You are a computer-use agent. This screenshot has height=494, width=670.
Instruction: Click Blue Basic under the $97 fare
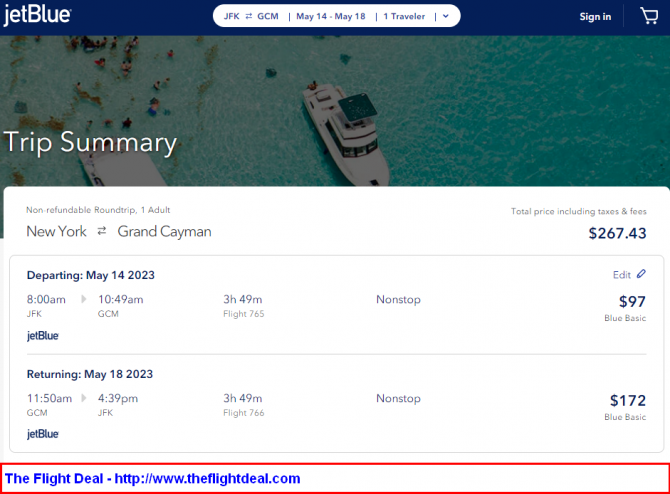[625, 318]
